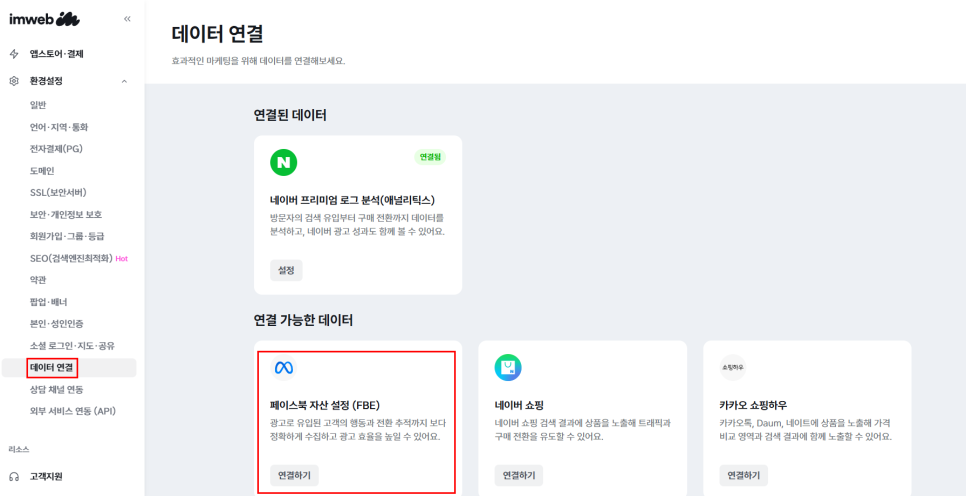Viewport: 966px width, 496px height.
Task: Open 일반 settings
Action: [x=38, y=105]
